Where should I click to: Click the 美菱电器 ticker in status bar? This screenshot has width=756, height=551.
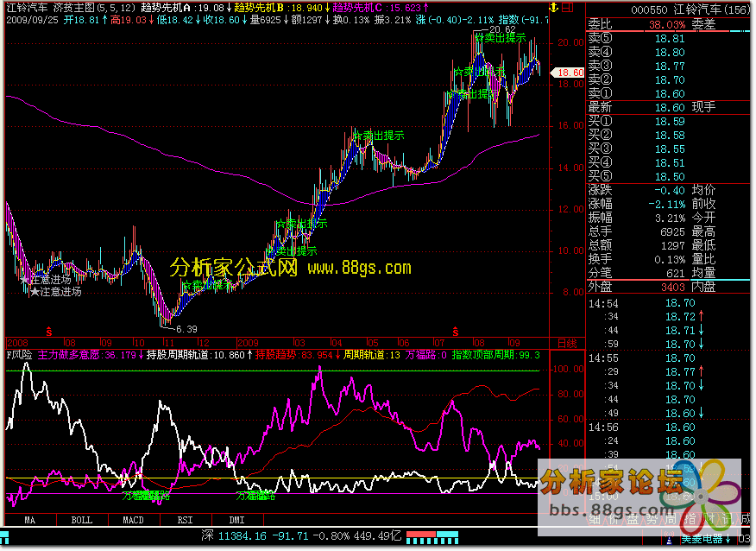[706, 539]
